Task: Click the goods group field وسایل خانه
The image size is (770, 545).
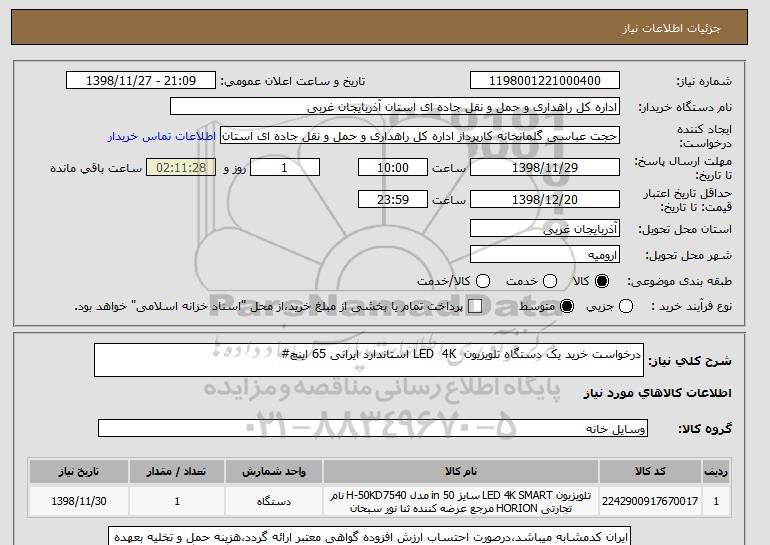Action: (x=373, y=428)
